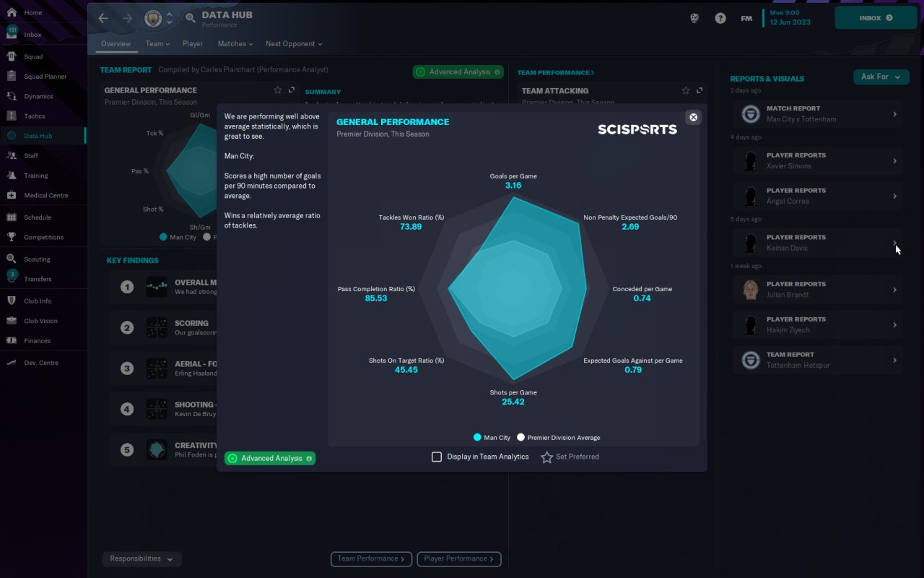Open Hakim Ziyech player report
This screenshot has width=924, height=578.
818,324
